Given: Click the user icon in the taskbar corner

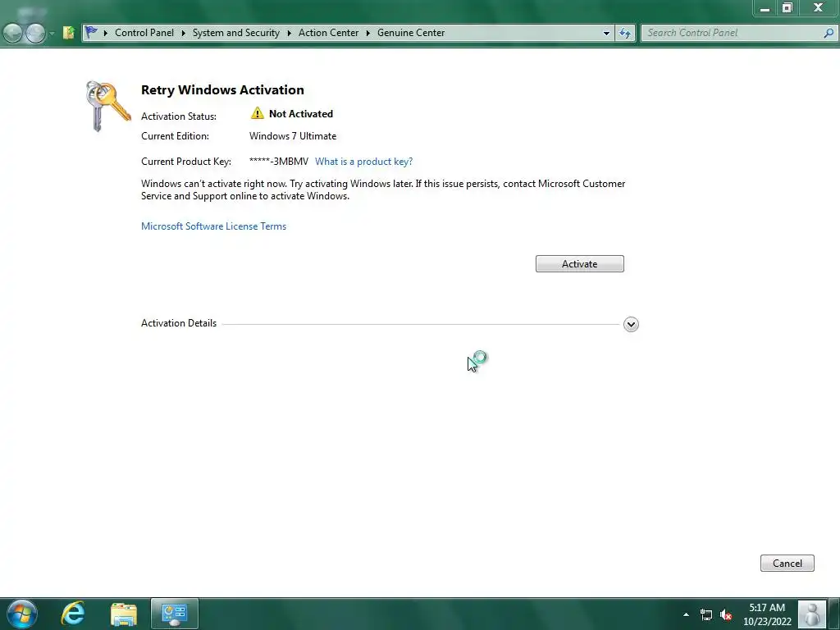Looking at the screenshot, I should [x=812, y=614].
